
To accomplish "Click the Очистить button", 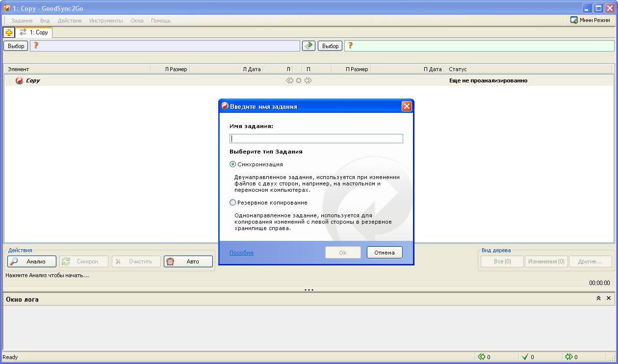I will [x=136, y=261].
